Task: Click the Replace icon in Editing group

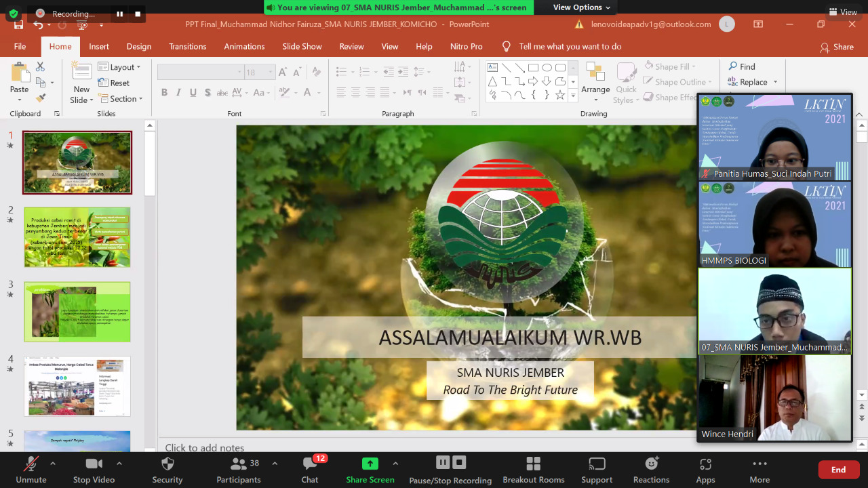Action: pos(749,81)
